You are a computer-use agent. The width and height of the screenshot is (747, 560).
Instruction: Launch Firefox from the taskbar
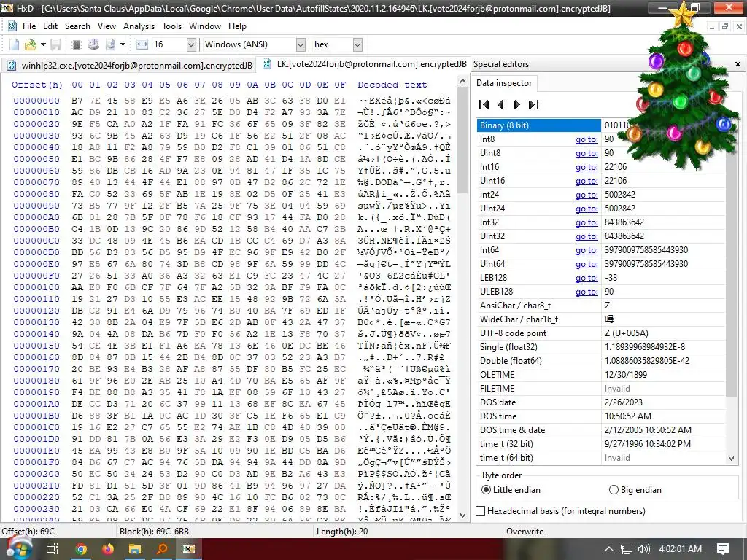(x=108, y=549)
